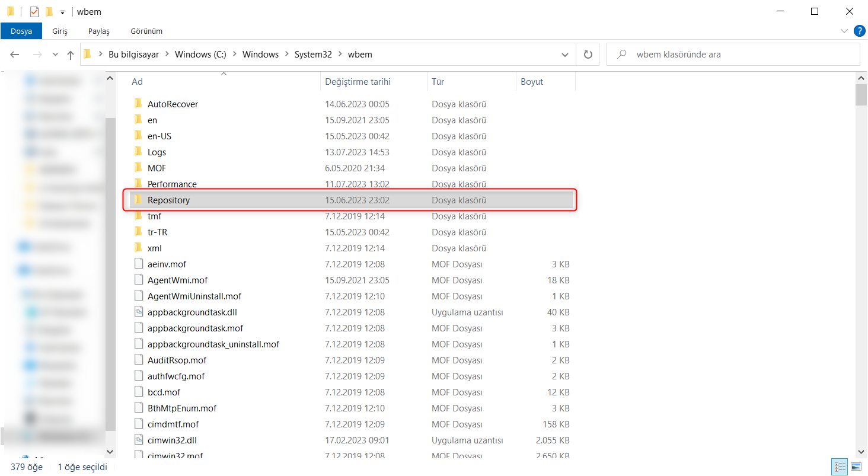Go back with the left arrow button
The width and height of the screenshot is (868, 476).
click(x=15, y=55)
